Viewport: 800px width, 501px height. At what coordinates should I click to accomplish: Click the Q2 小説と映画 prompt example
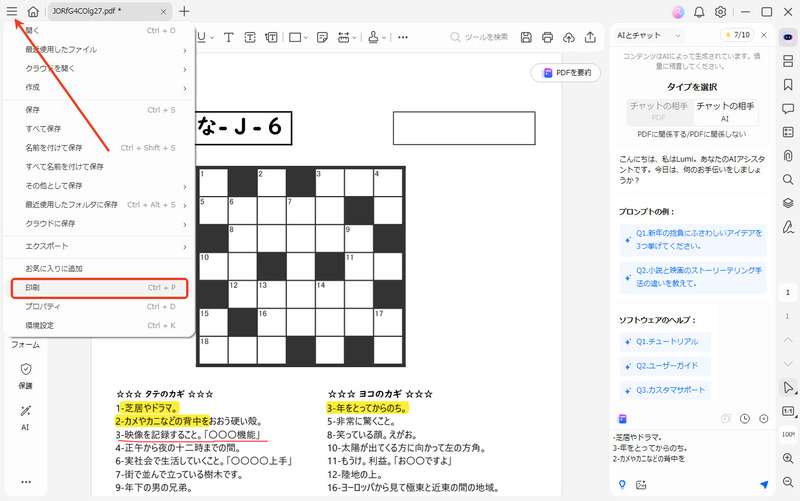(x=693, y=277)
